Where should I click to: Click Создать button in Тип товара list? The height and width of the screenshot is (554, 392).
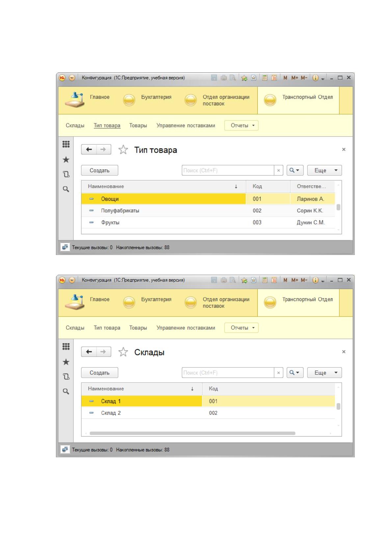point(99,170)
